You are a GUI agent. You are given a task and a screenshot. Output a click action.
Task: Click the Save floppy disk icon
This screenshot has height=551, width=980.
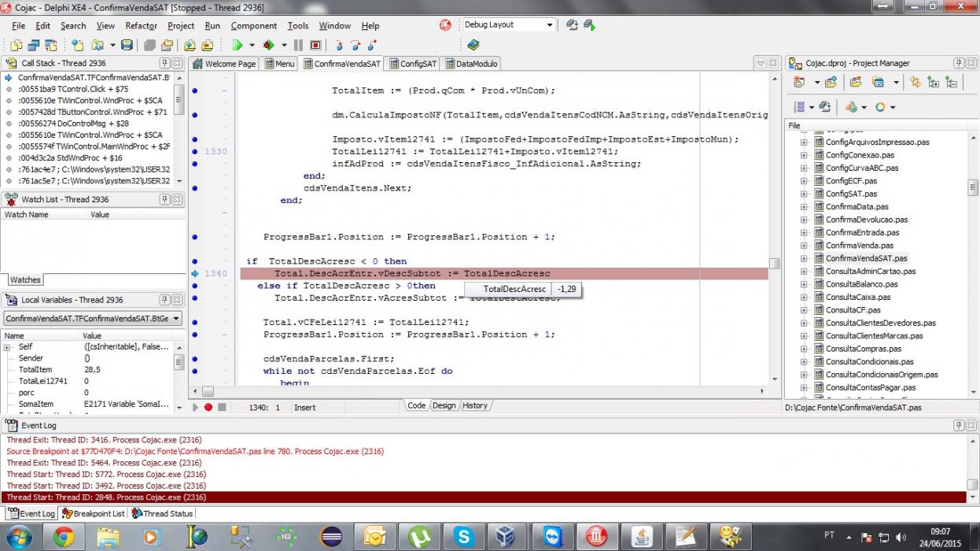tap(127, 46)
